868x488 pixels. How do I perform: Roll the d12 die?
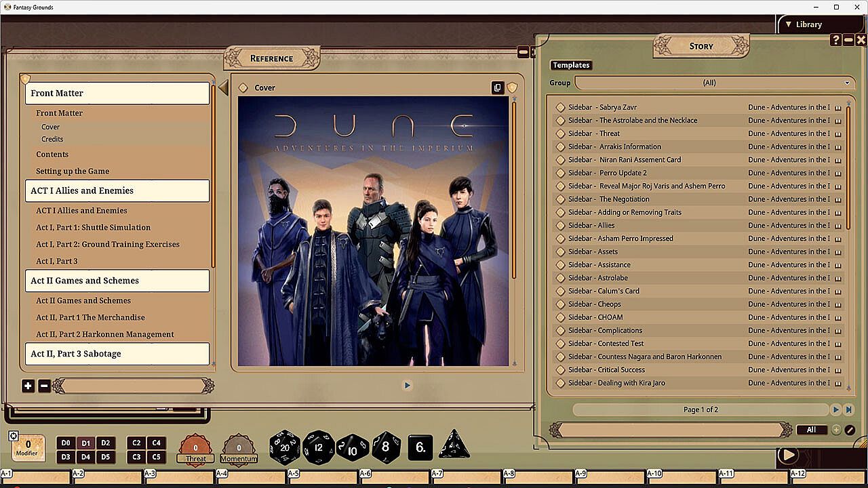coord(318,447)
